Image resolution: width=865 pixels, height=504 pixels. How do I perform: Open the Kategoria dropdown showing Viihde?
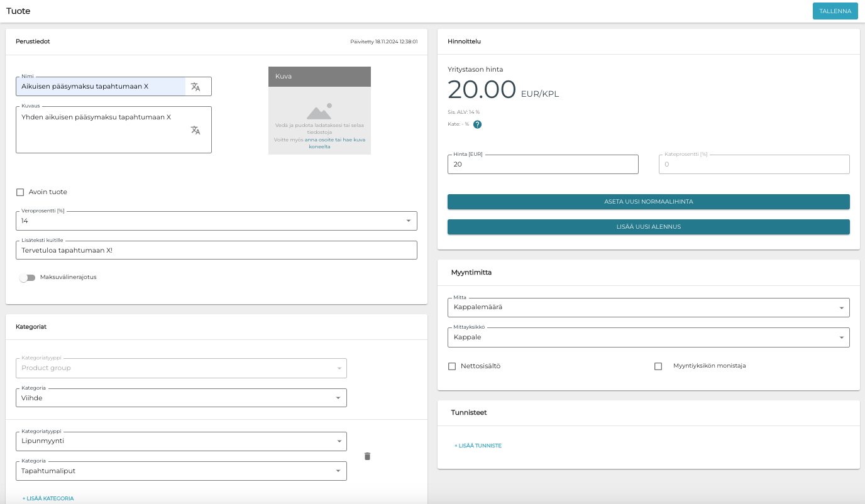pos(181,398)
